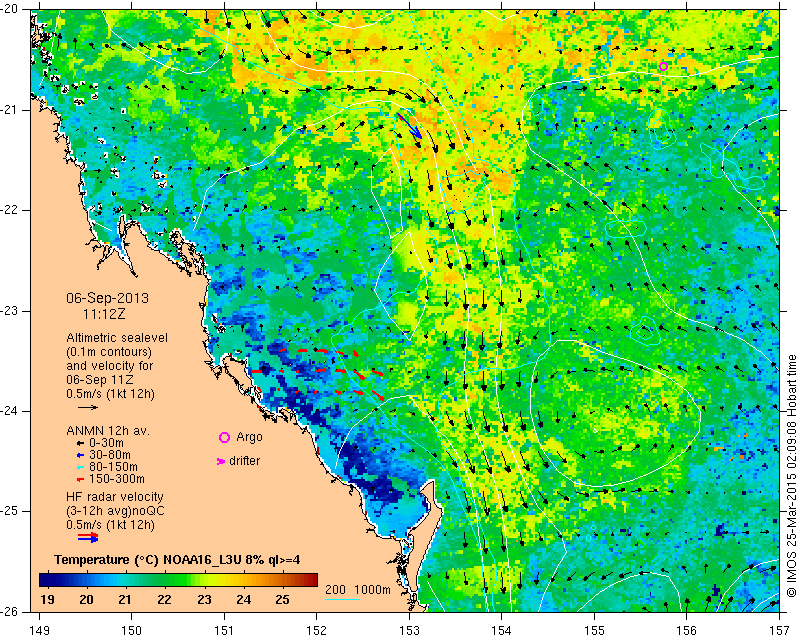Screen dimensions: 800x640
Task: Click the time label 11:12Z
Action: tap(104, 314)
